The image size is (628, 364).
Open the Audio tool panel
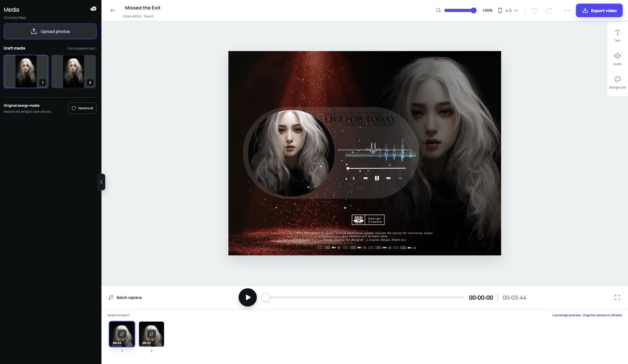[617, 59]
